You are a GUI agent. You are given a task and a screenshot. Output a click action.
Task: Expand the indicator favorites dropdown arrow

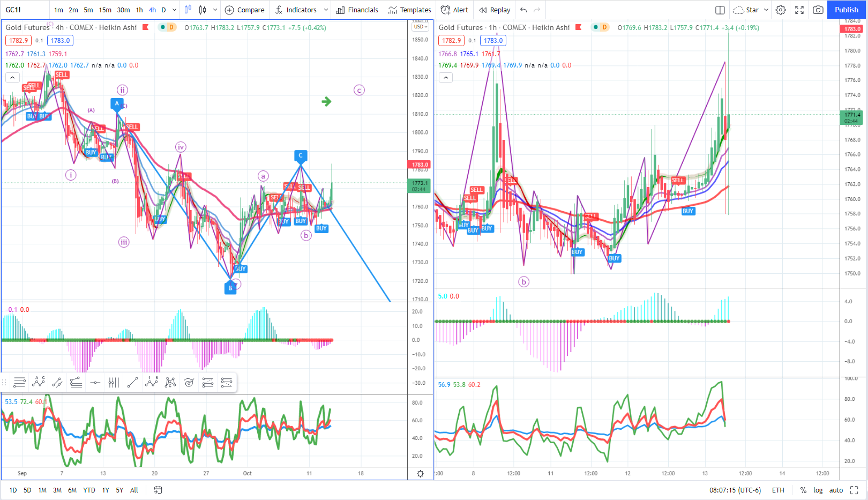tap(326, 10)
